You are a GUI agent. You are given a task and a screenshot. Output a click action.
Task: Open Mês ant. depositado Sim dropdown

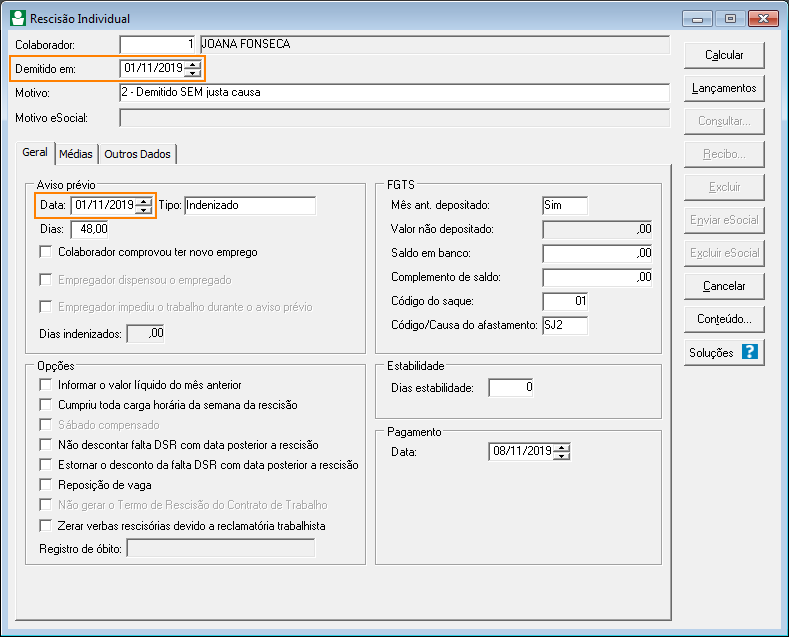click(565, 205)
